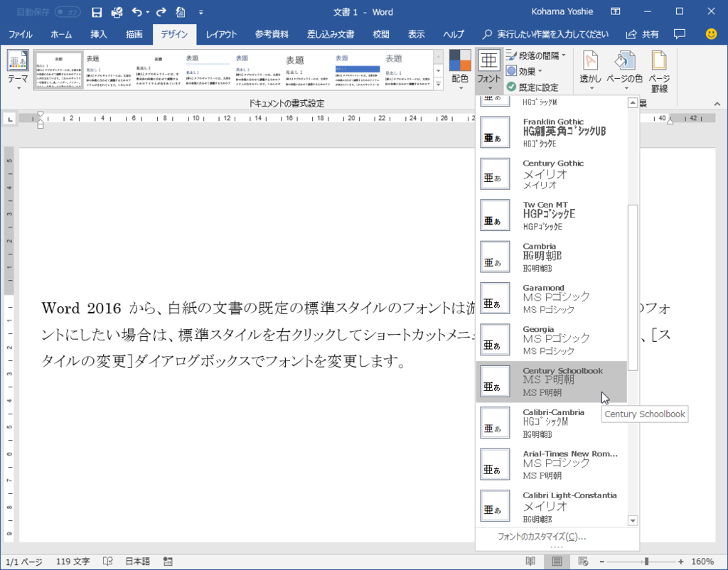Image resolution: width=728 pixels, height=570 pixels.
Task: Click the 160% zoom level
Action: (x=702, y=561)
